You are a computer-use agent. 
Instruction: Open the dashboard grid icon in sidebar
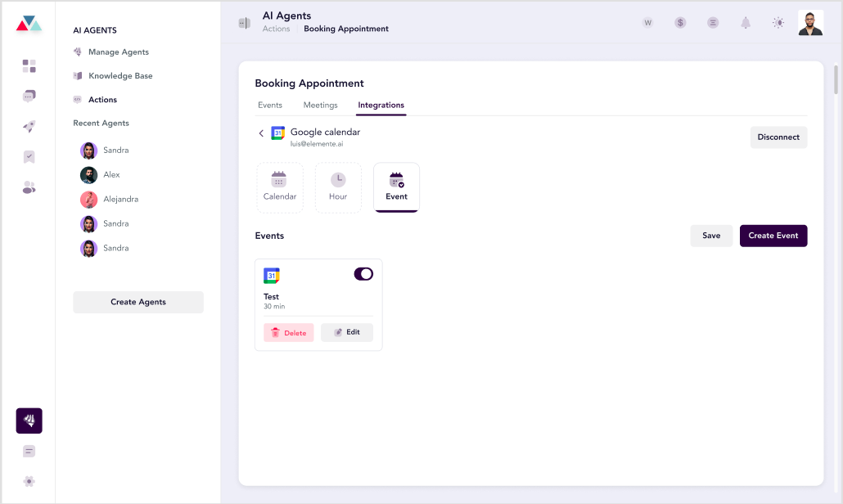pyautogui.click(x=29, y=66)
